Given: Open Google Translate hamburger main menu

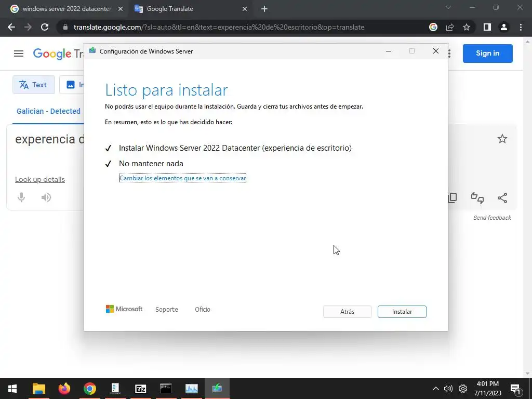Looking at the screenshot, I should point(19,54).
